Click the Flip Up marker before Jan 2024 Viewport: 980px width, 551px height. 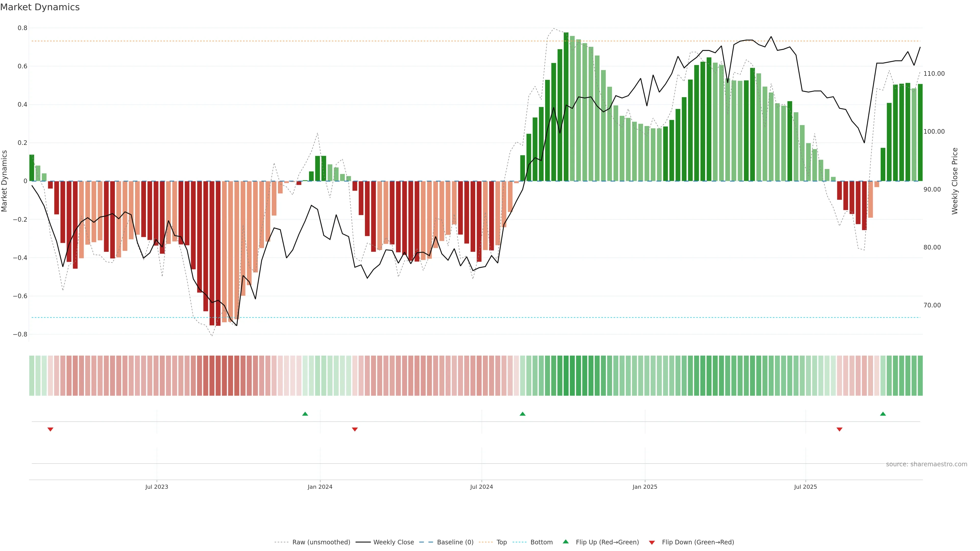[305, 414]
